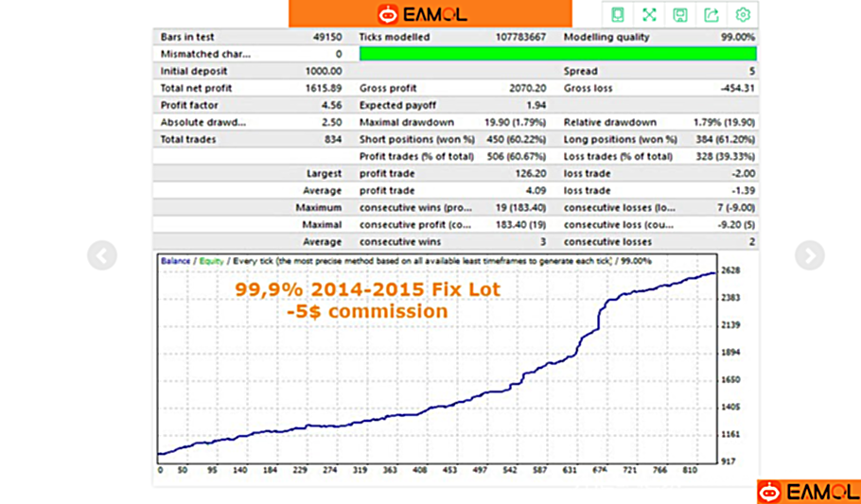Viewport: 861px width, 504px height.
Task: Click the Initial deposit value 1000.00
Action: 323,71
